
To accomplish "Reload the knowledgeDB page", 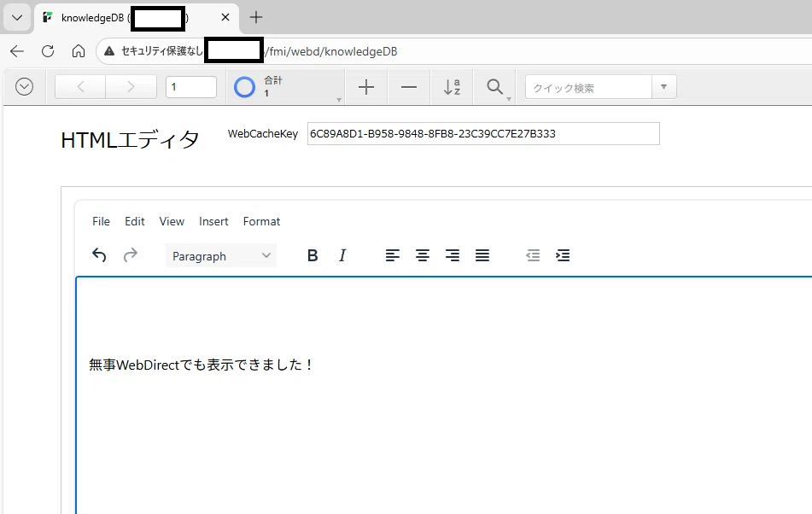I will (48, 51).
